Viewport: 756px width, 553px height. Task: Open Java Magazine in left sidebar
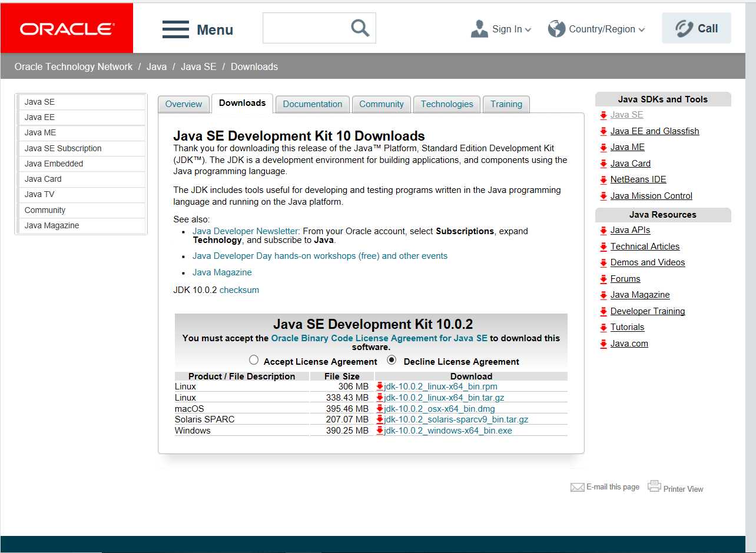pos(82,225)
